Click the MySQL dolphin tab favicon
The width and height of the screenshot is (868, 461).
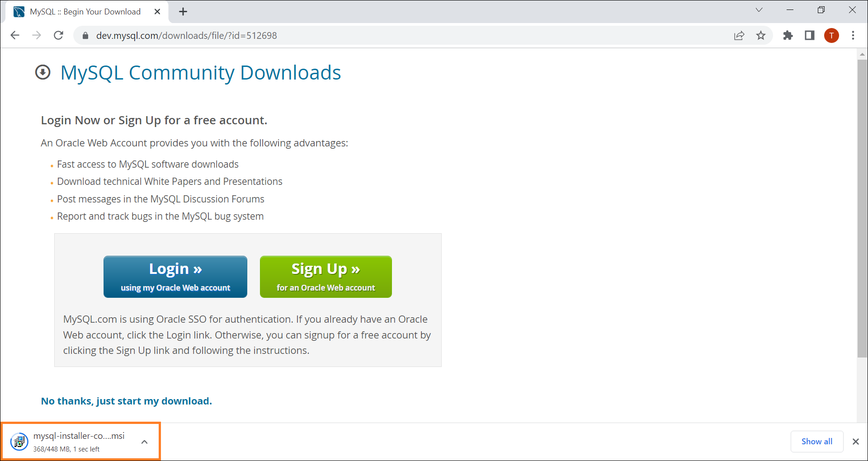pos(19,12)
